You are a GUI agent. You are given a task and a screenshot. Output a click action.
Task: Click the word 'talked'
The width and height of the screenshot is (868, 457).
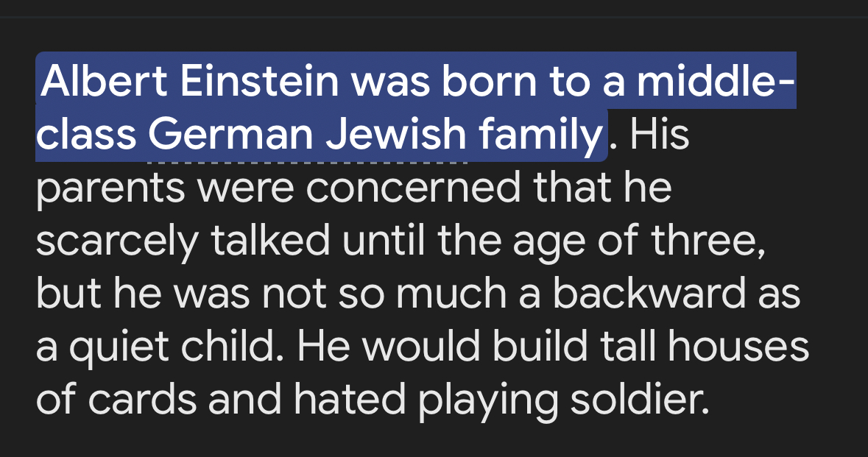271,241
